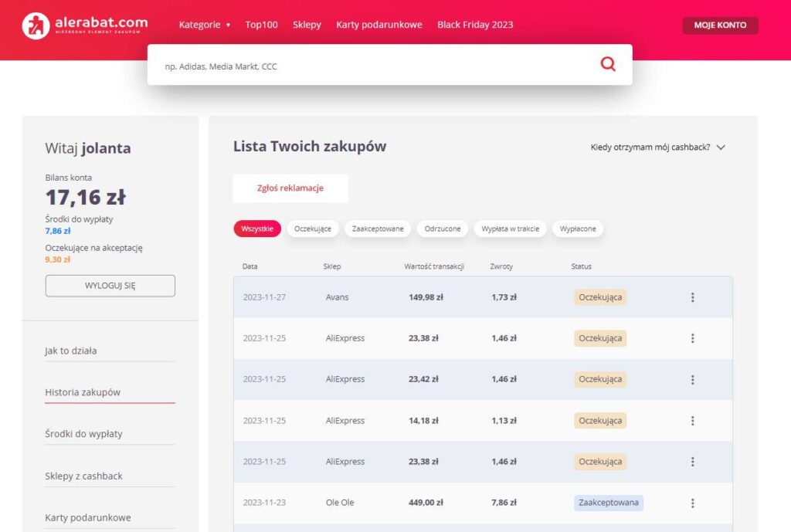Open three-dot menu for AliExpress 14,18 zł row
Viewport: 791px width, 532px height.
click(693, 421)
